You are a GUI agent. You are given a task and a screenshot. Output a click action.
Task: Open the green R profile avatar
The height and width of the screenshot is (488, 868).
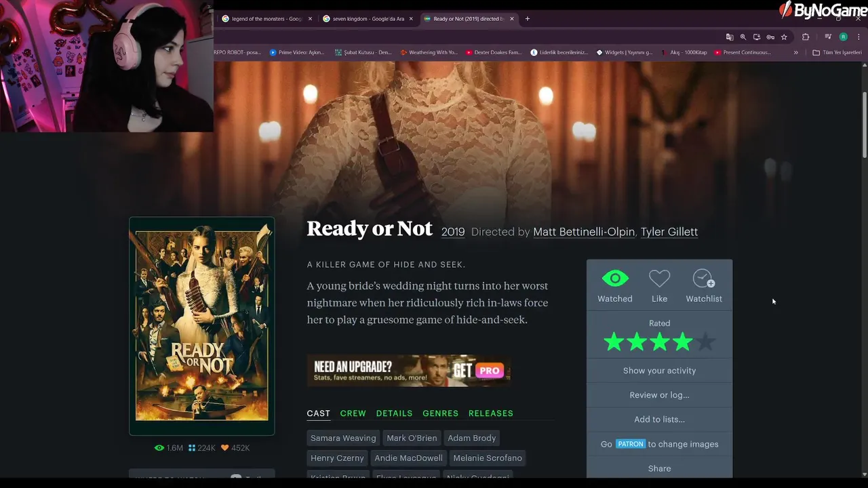coord(844,37)
